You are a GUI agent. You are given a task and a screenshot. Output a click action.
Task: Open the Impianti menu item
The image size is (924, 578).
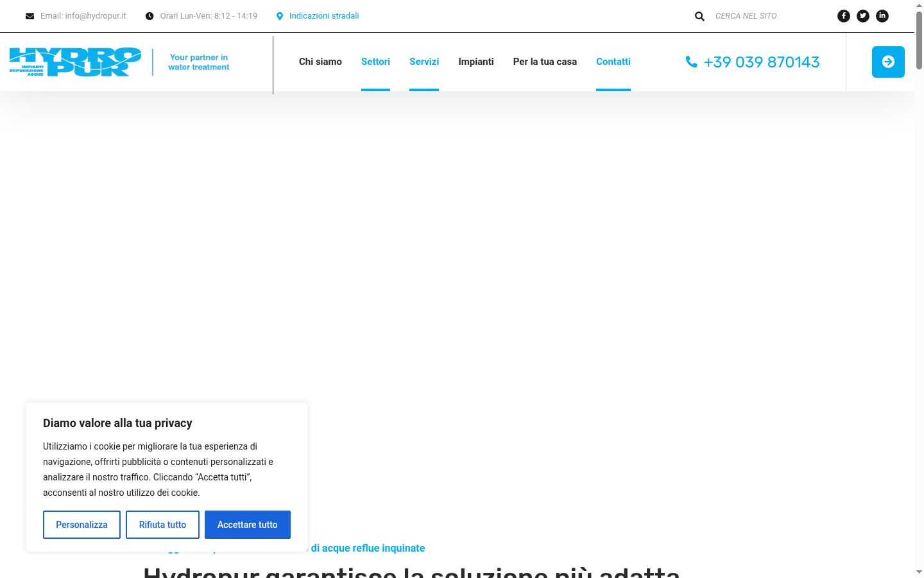tap(476, 62)
